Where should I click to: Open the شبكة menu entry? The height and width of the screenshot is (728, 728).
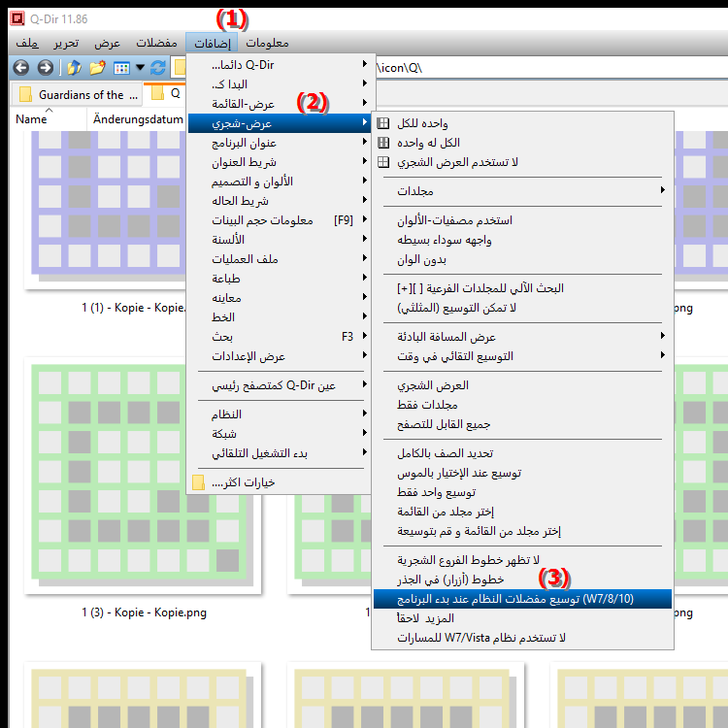point(279,434)
